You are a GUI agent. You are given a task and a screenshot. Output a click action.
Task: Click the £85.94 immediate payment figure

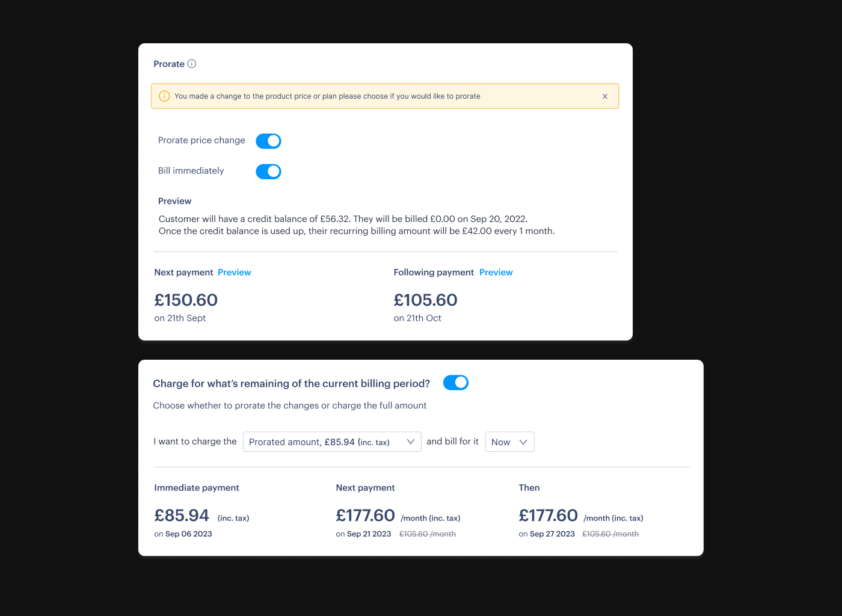tap(182, 515)
